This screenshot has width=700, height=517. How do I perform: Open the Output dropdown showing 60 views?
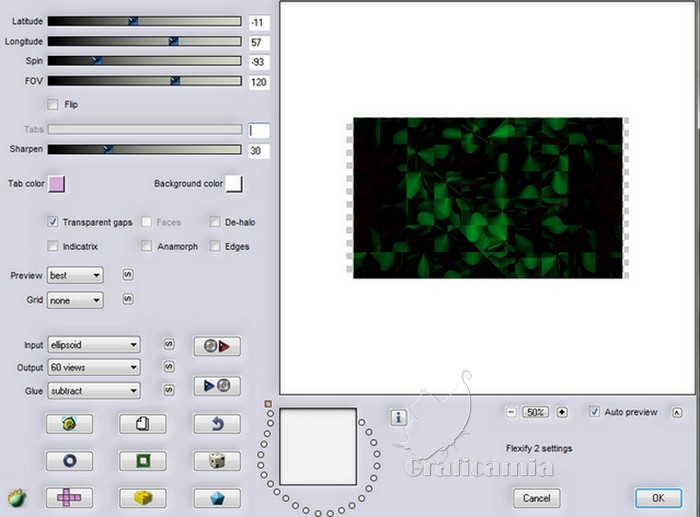point(94,367)
